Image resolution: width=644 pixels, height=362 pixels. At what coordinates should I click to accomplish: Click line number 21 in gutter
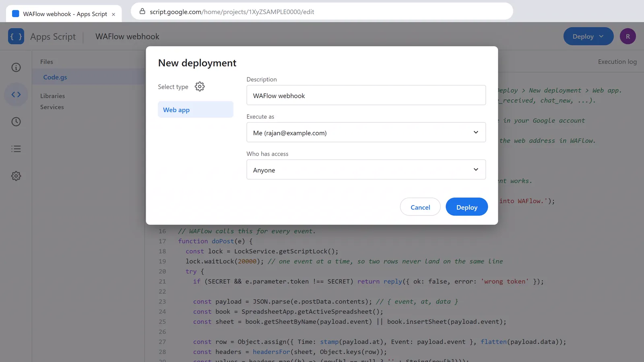[162, 282]
